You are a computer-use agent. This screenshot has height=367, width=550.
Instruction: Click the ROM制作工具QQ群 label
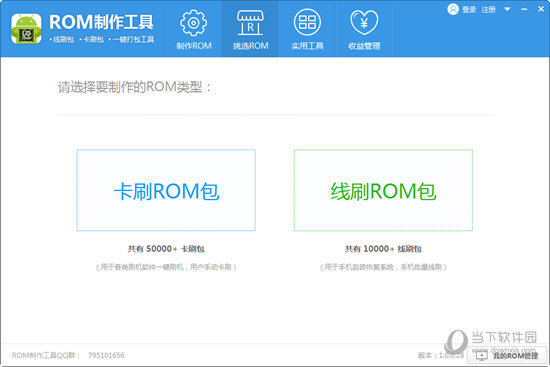(46, 355)
